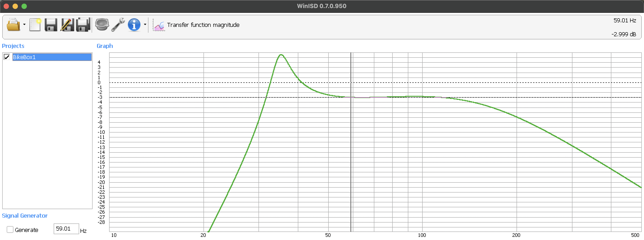644x240 pixels.
Task: Save project with a new name
Action: pos(67,25)
